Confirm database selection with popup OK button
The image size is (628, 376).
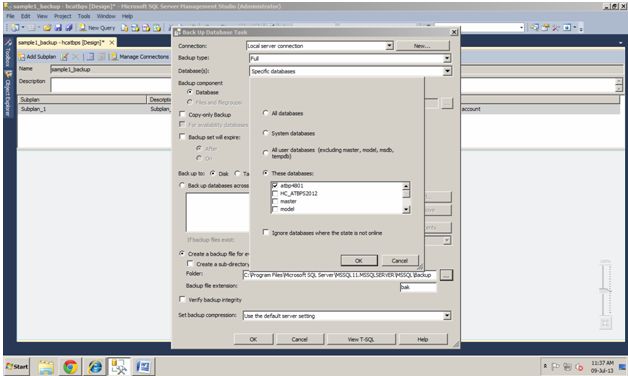coord(359,260)
